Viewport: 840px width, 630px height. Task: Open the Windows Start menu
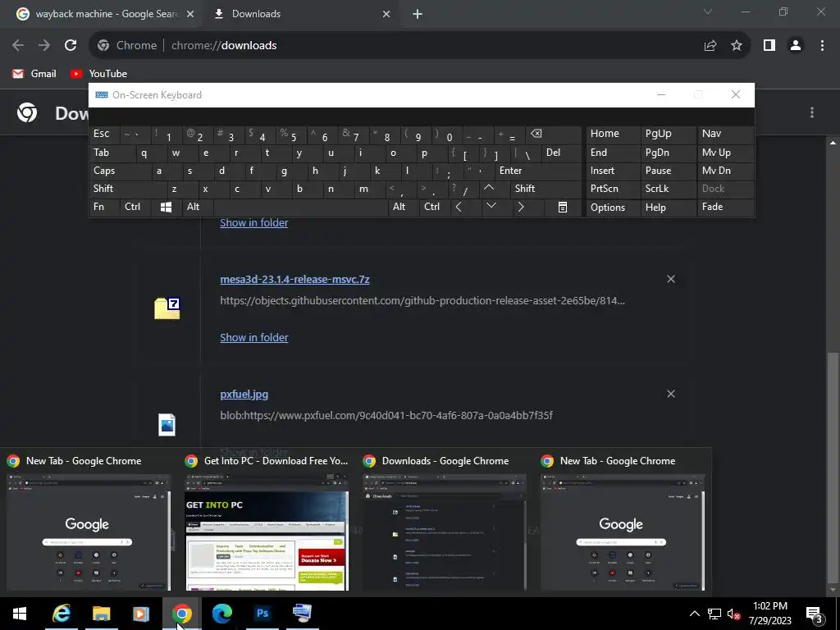[20, 614]
